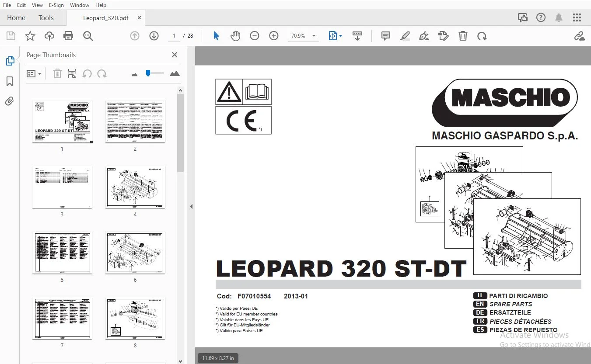This screenshot has width=591, height=364.
Task: Open the View menu
Action: [x=37, y=5]
